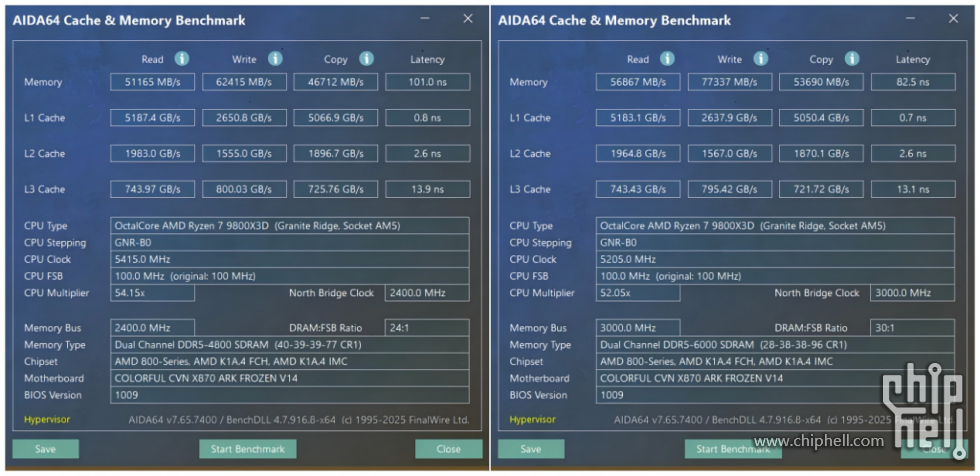This screenshot has height=476, width=980.
Task: Select L2 Cache Read value 1964.8 GB/s
Action: 638,153
